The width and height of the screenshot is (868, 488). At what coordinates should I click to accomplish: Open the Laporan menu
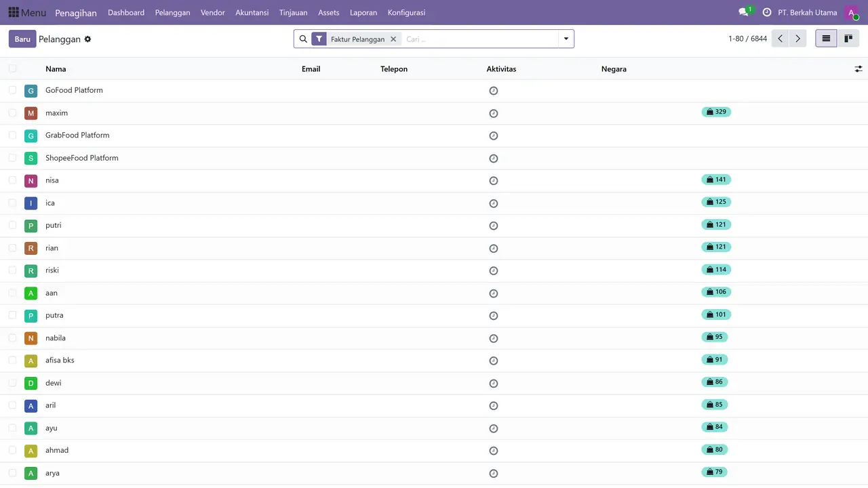(363, 12)
